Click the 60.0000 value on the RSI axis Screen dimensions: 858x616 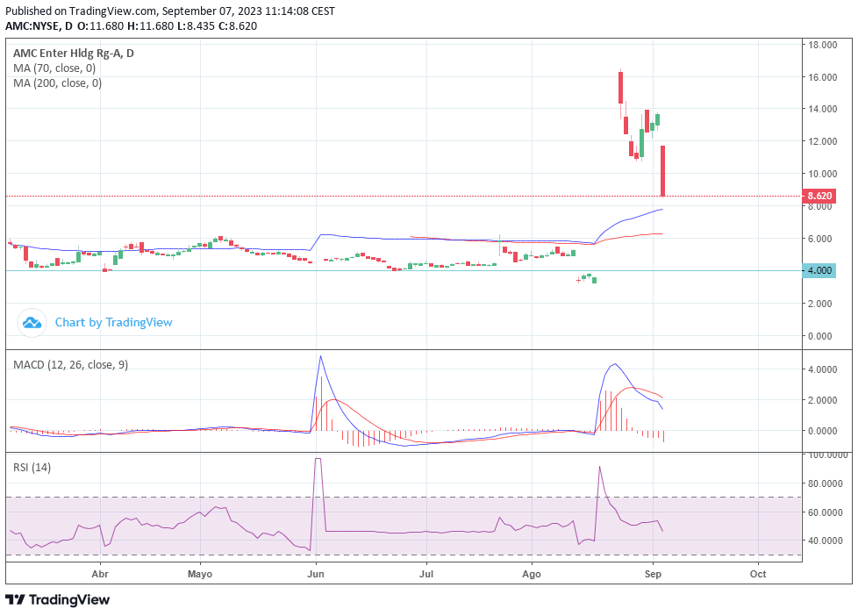click(x=826, y=512)
